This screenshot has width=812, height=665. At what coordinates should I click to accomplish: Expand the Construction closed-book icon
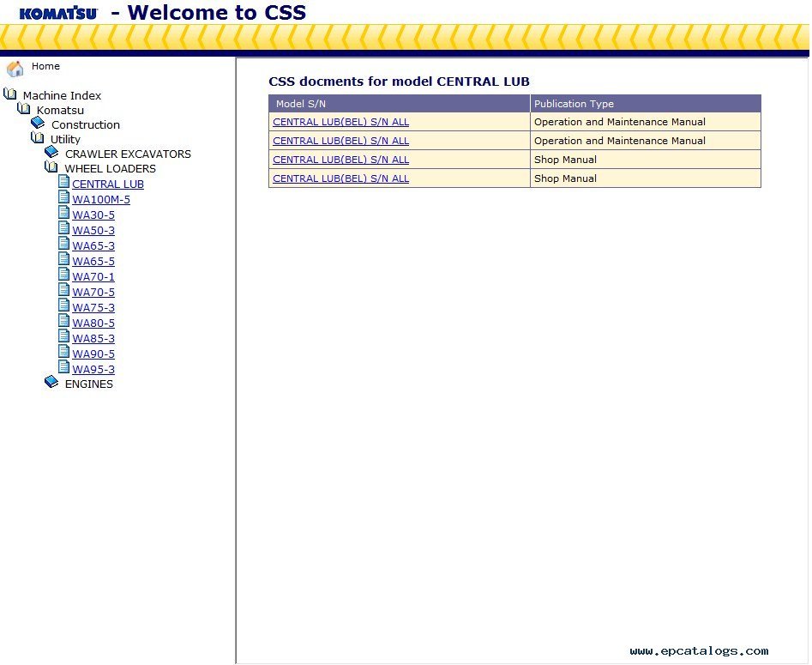(38, 123)
